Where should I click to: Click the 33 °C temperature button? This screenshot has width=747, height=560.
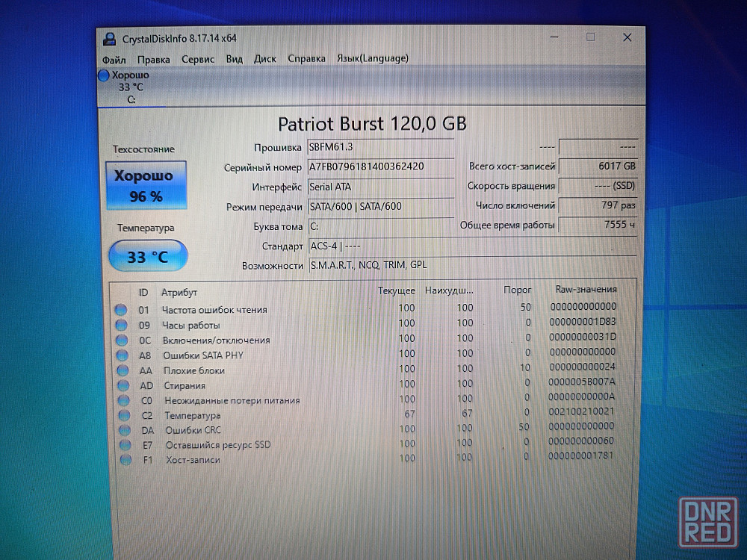147,257
